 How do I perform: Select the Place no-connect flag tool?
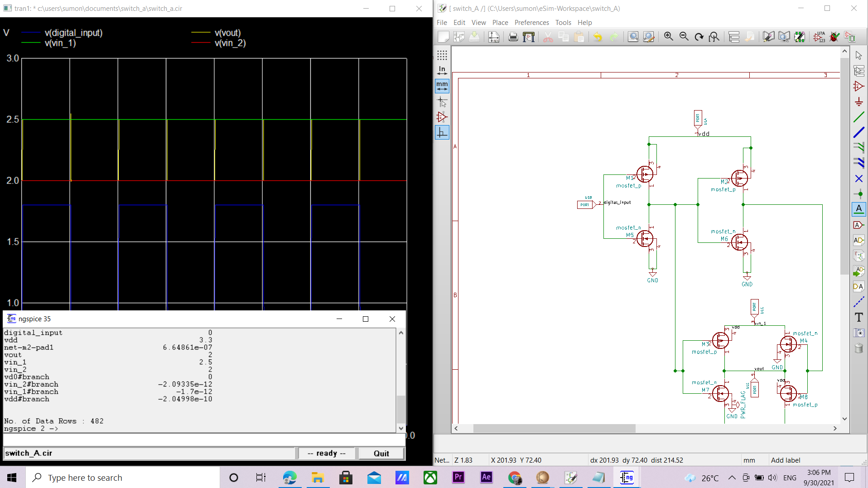(858, 179)
